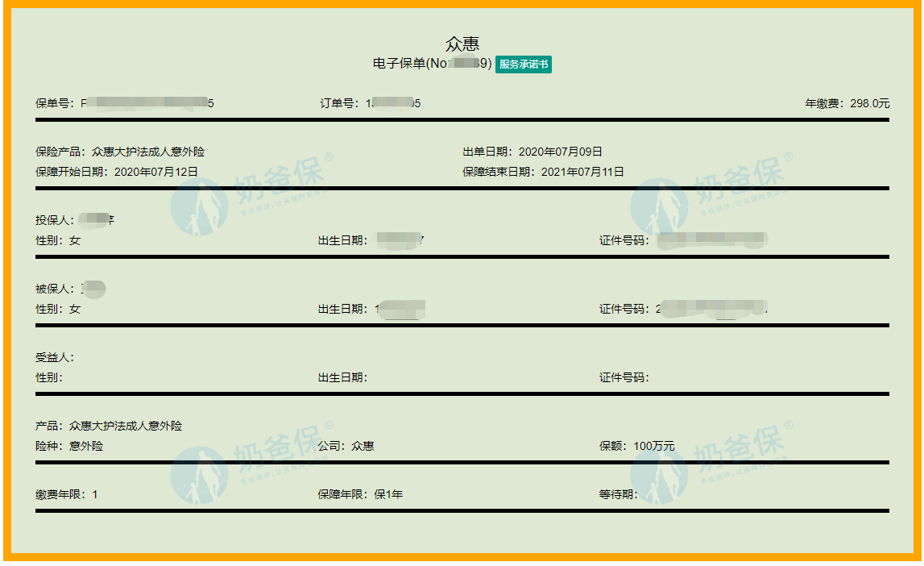The image size is (924, 566).
Task: Click 出单日期 2020年07月09日
Action: coord(532,152)
